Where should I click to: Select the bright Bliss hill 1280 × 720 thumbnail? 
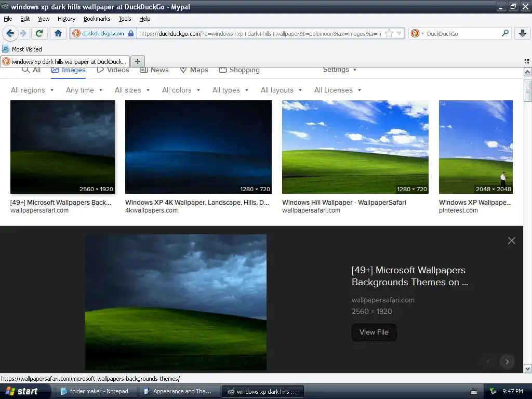pyautogui.click(x=355, y=147)
